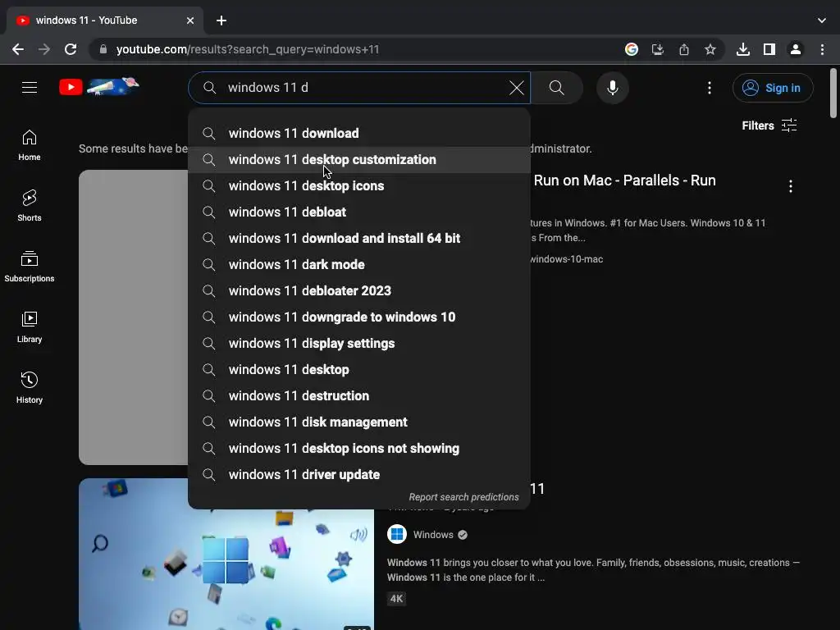Image resolution: width=840 pixels, height=630 pixels.
Task: Click the address bar URL
Action: (248, 49)
